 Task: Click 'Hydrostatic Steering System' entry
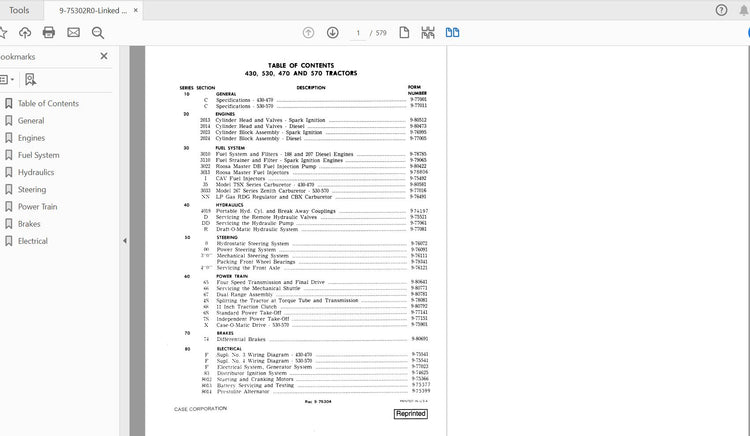pos(253,243)
